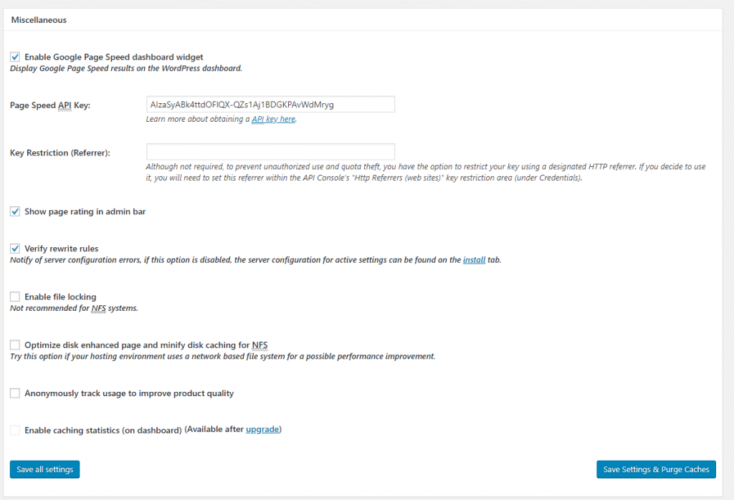
Task: Uncheck Show page rating in admin bar
Action: 14,211
